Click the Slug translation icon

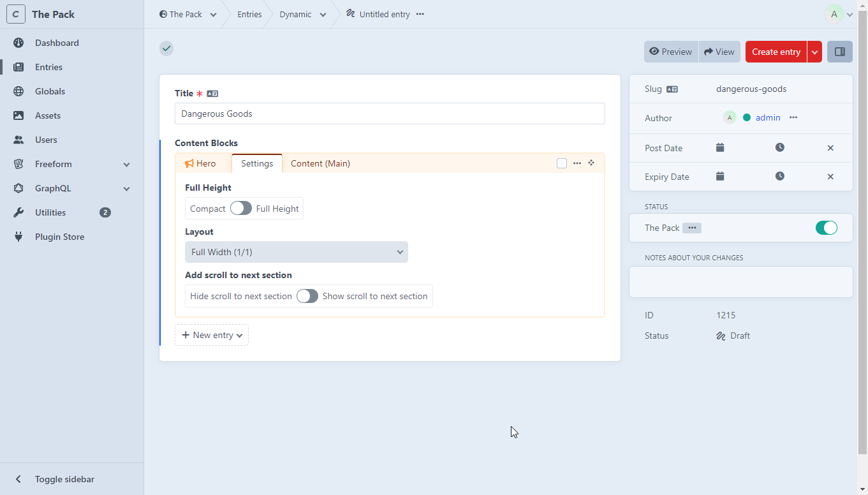[672, 89]
